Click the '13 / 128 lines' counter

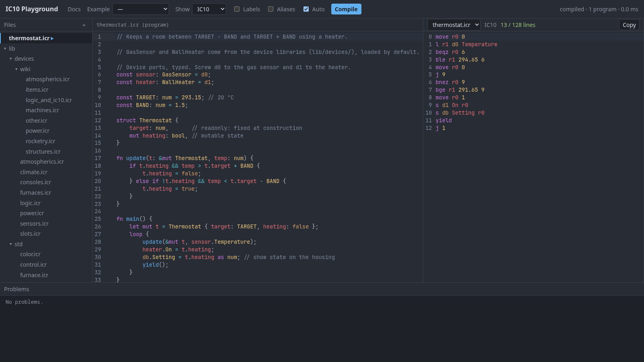[518, 25]
